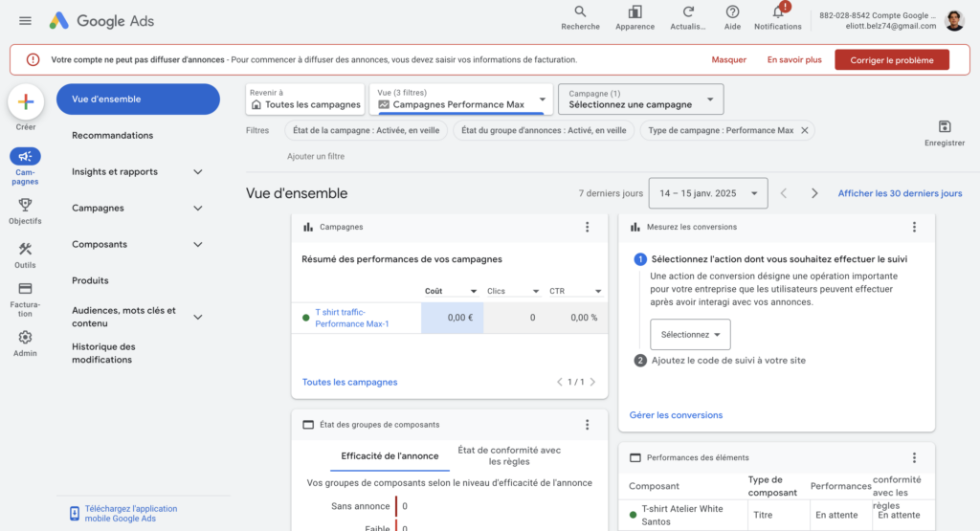This screenshot has width=980, height=531.
Task: Expand the Campagnes navigation section
Action: [x=197, y=208]
